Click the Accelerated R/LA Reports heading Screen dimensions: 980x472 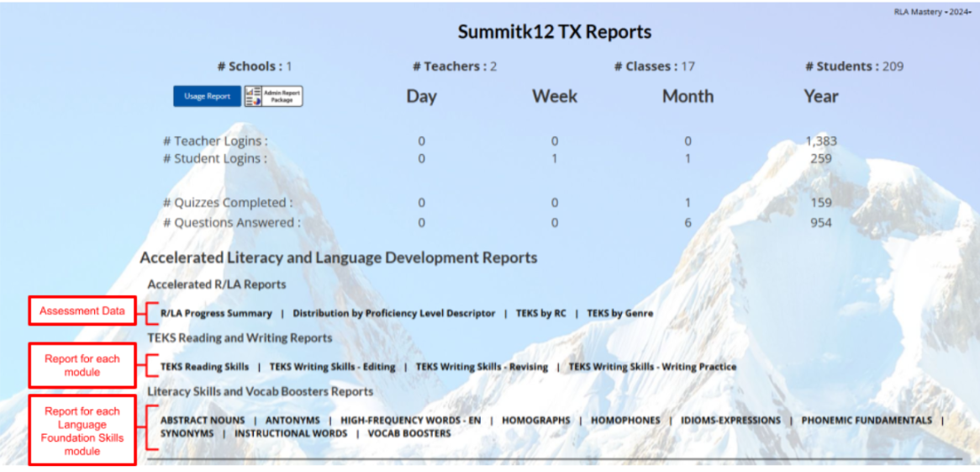(217, 284)
